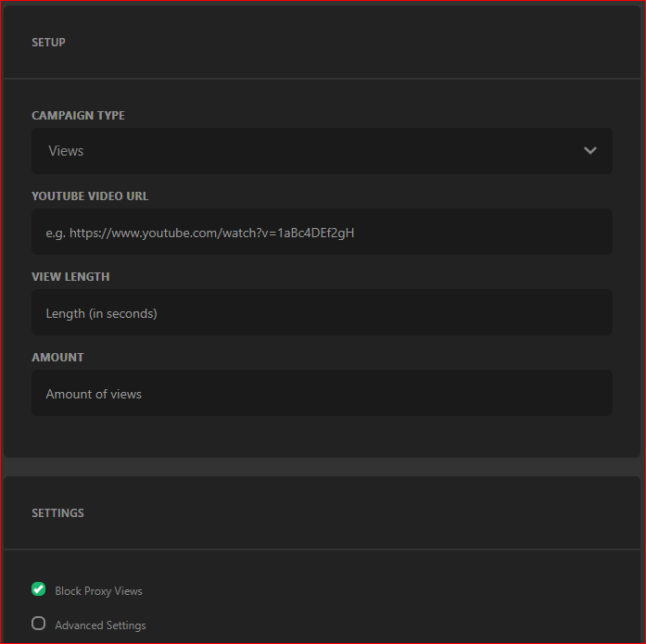This screenshot has height=644, width=646.
Task: Select the Amount of views input box
Action: [321, 394]
